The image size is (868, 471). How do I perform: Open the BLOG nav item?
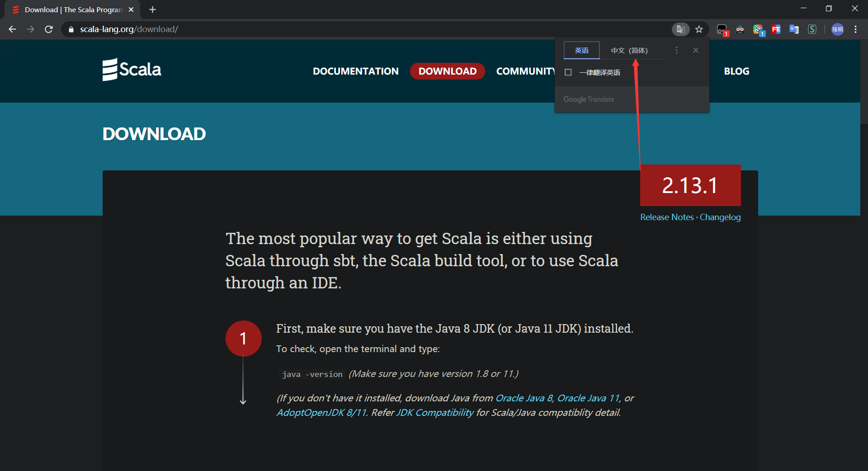pos(736,71)
